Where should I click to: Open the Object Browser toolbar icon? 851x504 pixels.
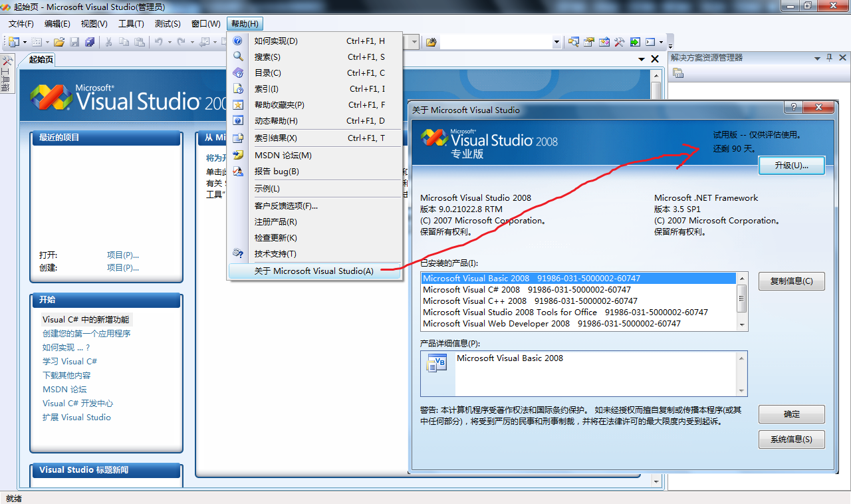tap(604, 42)
